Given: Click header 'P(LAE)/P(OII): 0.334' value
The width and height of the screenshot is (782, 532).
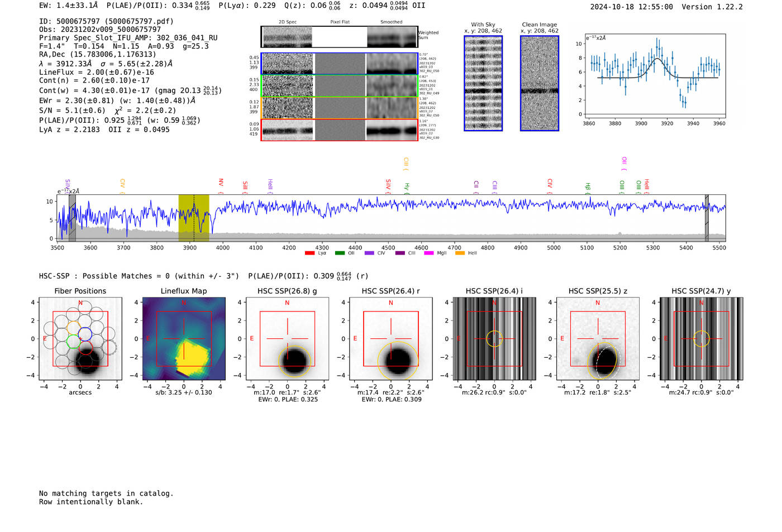Looking at the screenshot, I should [x=158, y=6].
